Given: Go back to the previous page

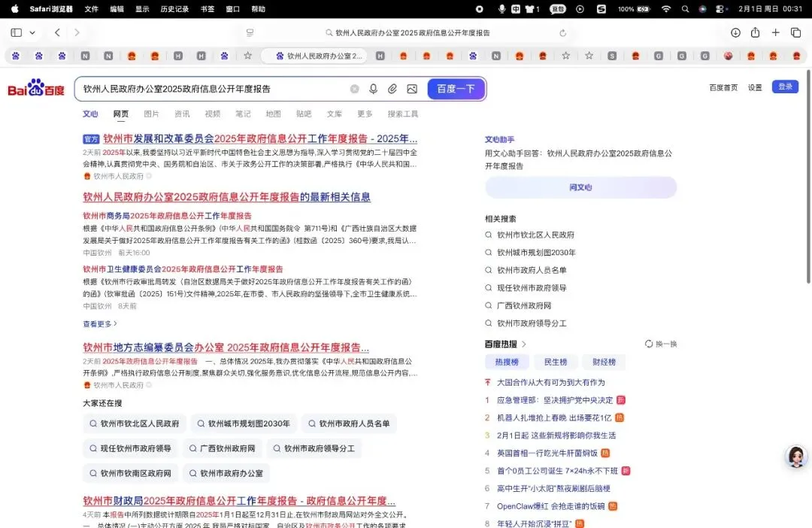Looking at the screenshot, I should [57, 32].
